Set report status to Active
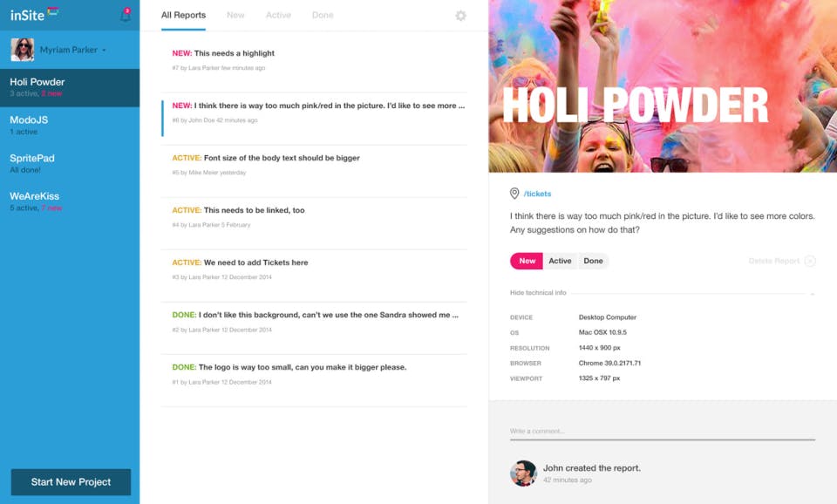 coord(560,261)
